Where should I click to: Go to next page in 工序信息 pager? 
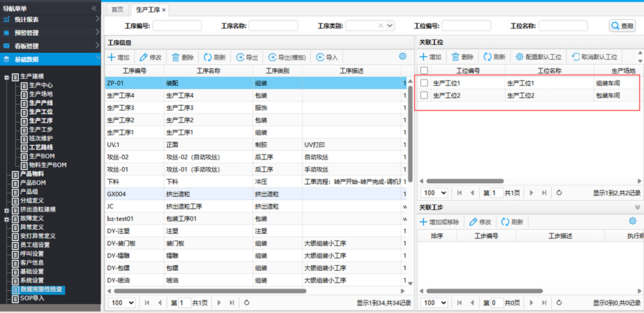pos(219,302)
